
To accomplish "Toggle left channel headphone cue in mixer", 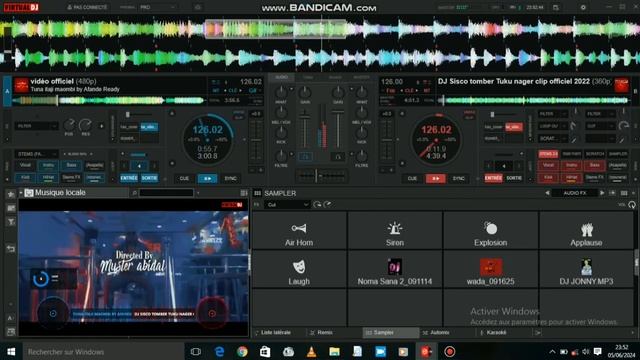I will pos(305,156).
